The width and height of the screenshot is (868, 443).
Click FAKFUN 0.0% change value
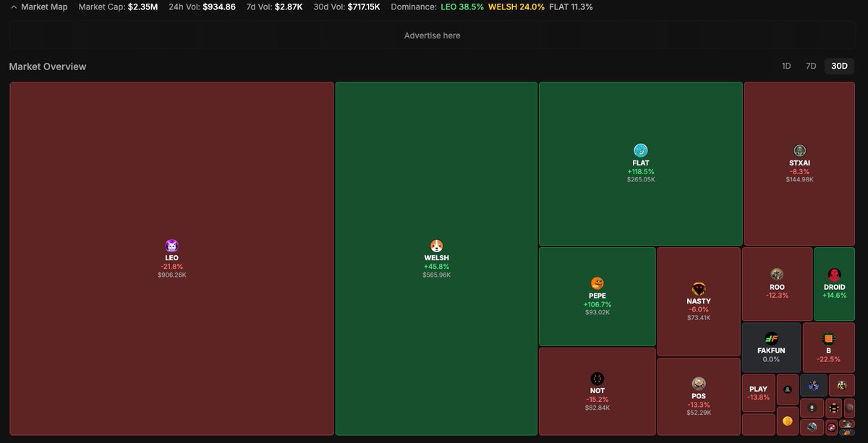(771, 359)
